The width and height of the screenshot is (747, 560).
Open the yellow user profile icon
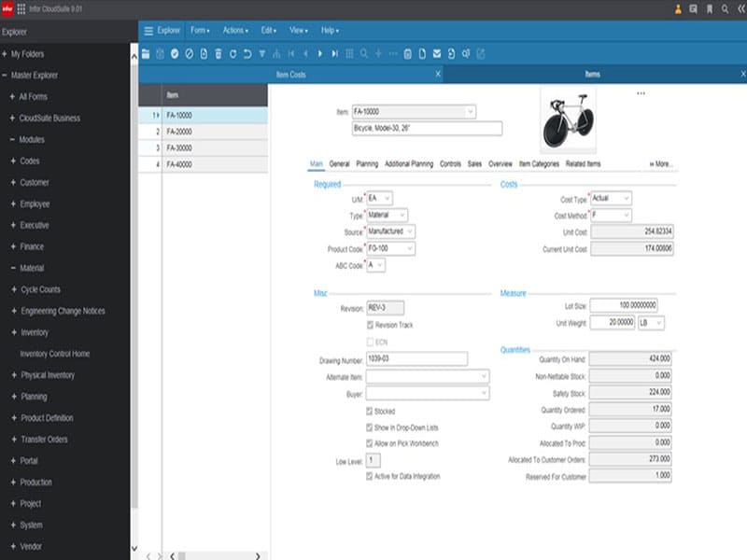click(677, 9)
